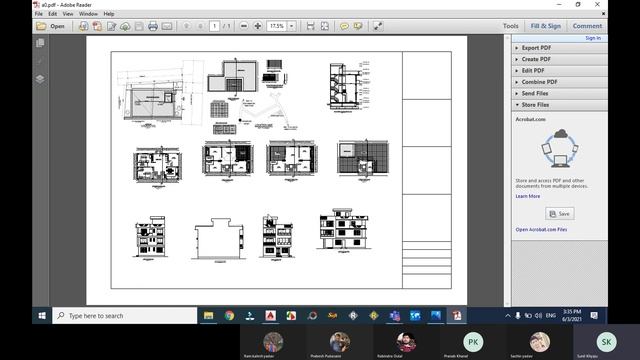Image resolution: width=640 pixels, height=360 pixels.
Task: Switch to the Comment pane
Action: click(x=587, y=26)
